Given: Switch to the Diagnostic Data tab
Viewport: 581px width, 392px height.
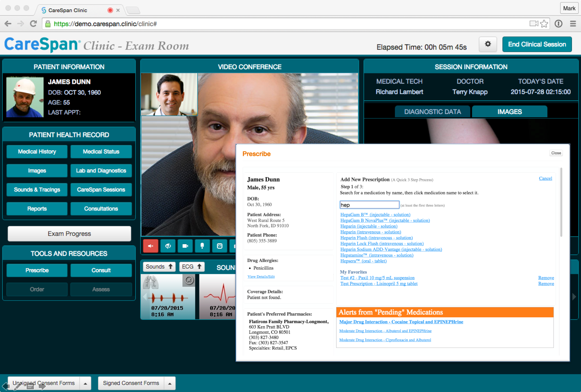Looking at the screenshot, I should 432,112.
